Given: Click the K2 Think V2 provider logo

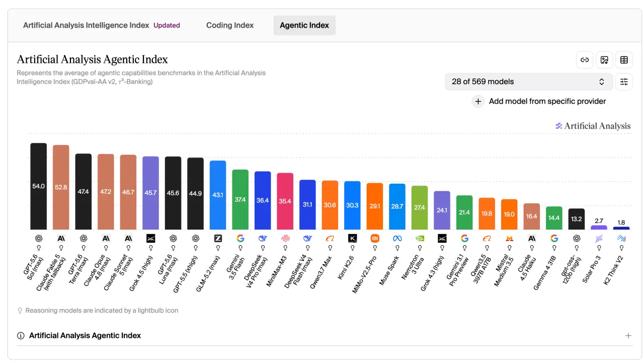Looking at the screenshot, I should coord(621,238).
